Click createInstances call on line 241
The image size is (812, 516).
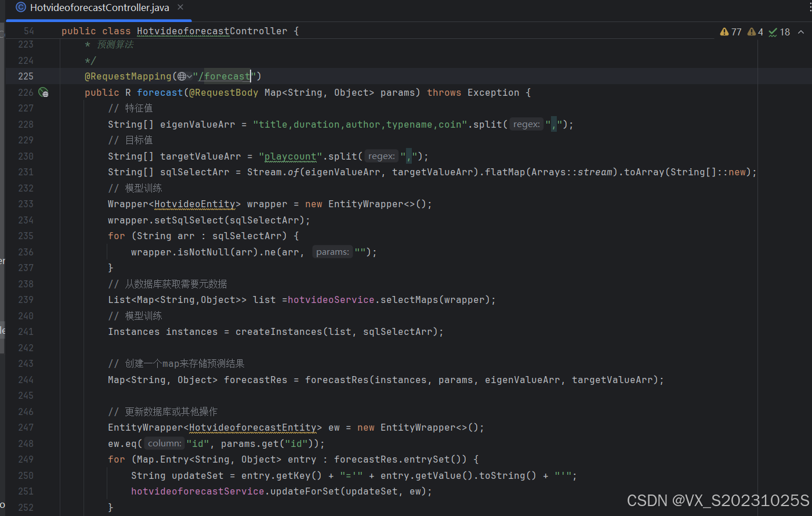coord(279,331)
